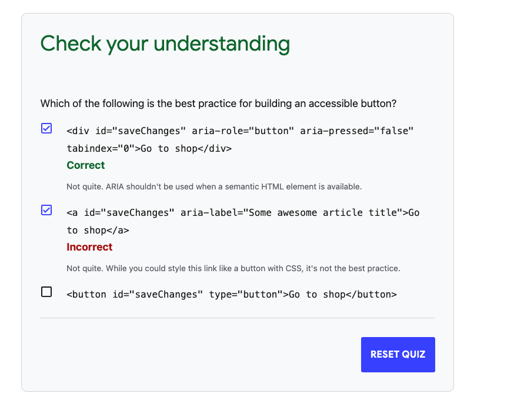The width and height of the screenshot is (514, 420).
Task: Click the link styling best practice explanation
Action: tap(233, 268)
